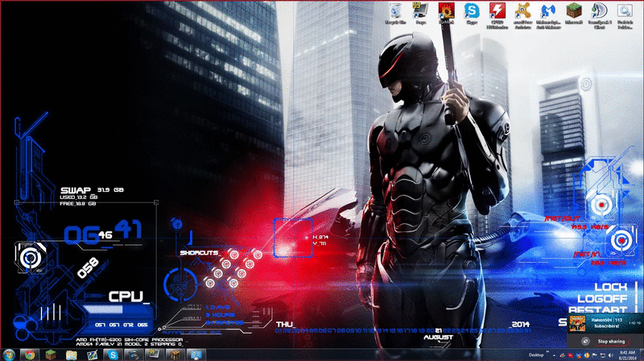Click the volume icon in the system tray
The width and height of the screenshot is (644, 361).
(610, 355)
